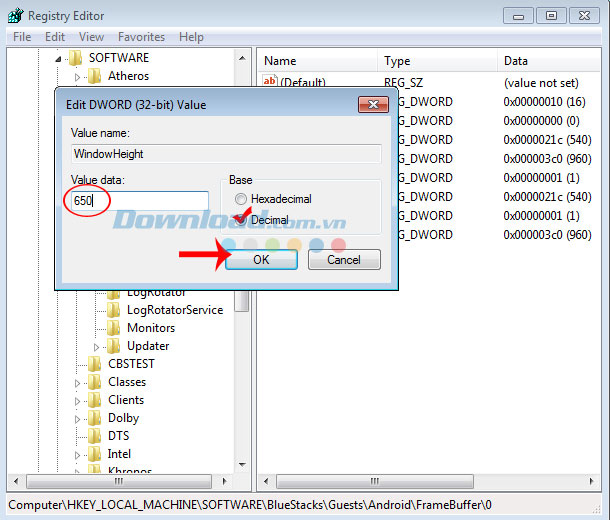Select the LogRotatorService folder icon
This screenshot has width=610, height=520.
(x=114, y=310)
